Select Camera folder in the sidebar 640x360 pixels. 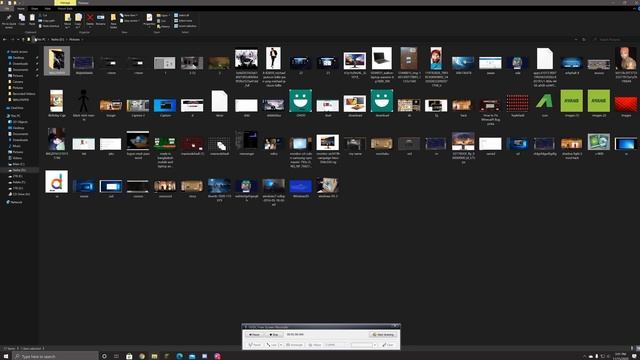[18, 82]
